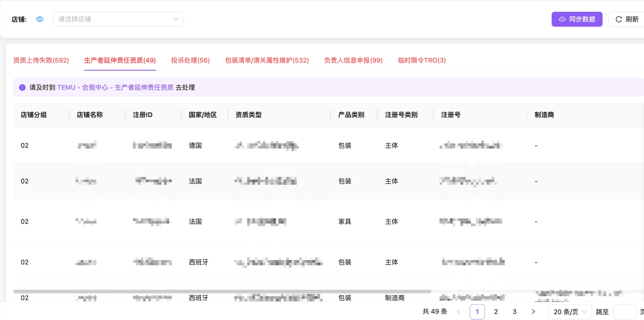Viewport: 644px width, 320px height.
Task: Open the 投诉处理(56) tab
Action: (191, 60)
